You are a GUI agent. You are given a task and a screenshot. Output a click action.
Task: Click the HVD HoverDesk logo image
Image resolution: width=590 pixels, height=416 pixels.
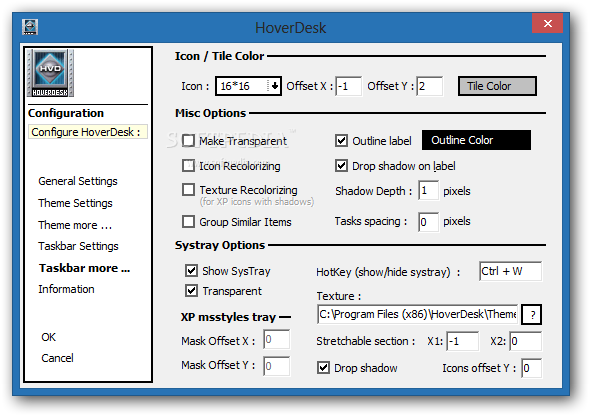50,73
